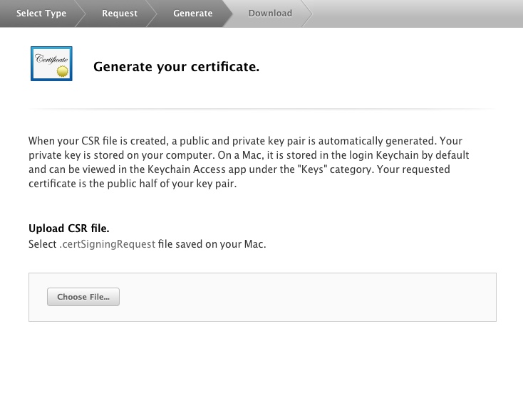Click the 'Upload CSR file.' label
The width and height of the screenshot is (523, 420).
[x=68, y=229]
